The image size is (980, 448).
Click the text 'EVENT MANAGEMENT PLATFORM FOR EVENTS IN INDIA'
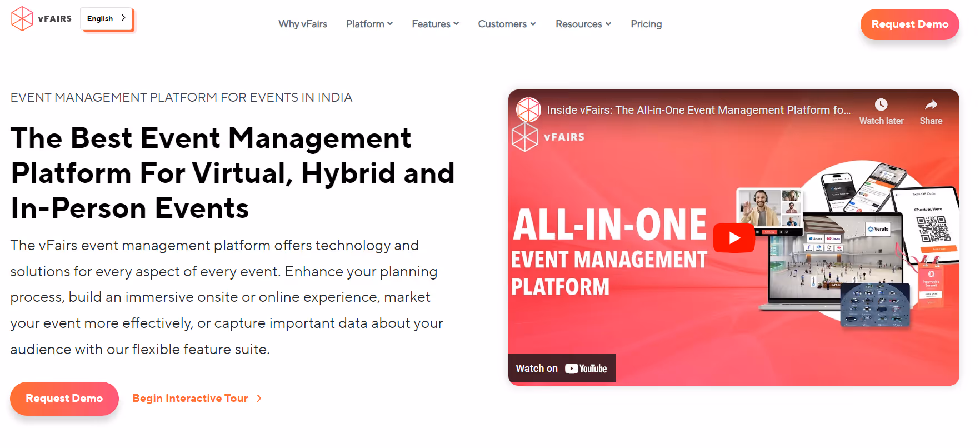point(181,97)
